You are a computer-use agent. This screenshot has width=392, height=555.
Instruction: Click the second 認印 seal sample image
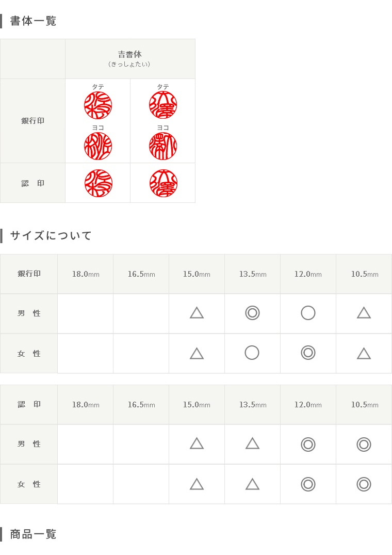[x=164, y=183]
